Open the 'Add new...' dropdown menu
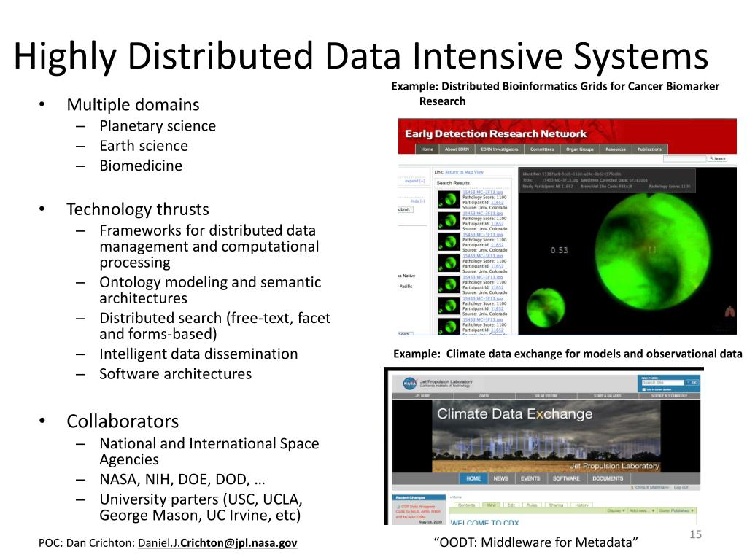The height and width of the screenshot is (560, 747). [x=642, y=510]
